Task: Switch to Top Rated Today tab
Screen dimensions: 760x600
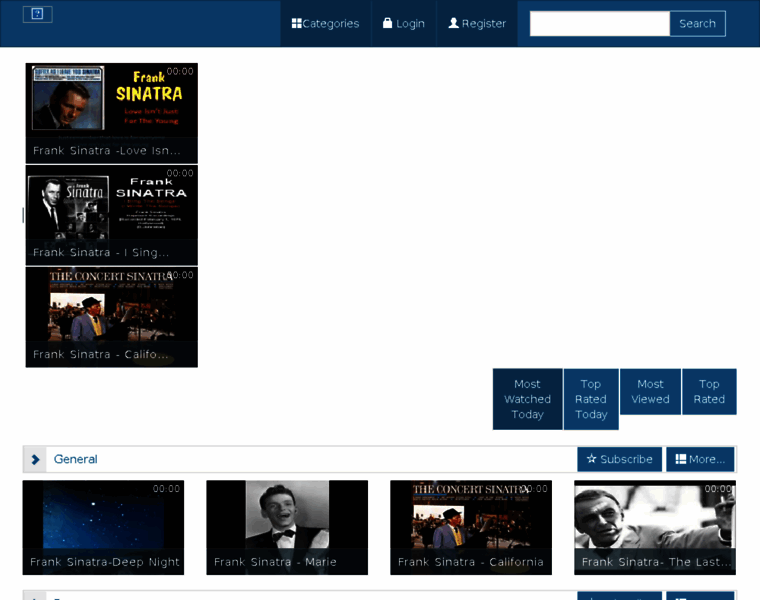Action: (591, 399)
